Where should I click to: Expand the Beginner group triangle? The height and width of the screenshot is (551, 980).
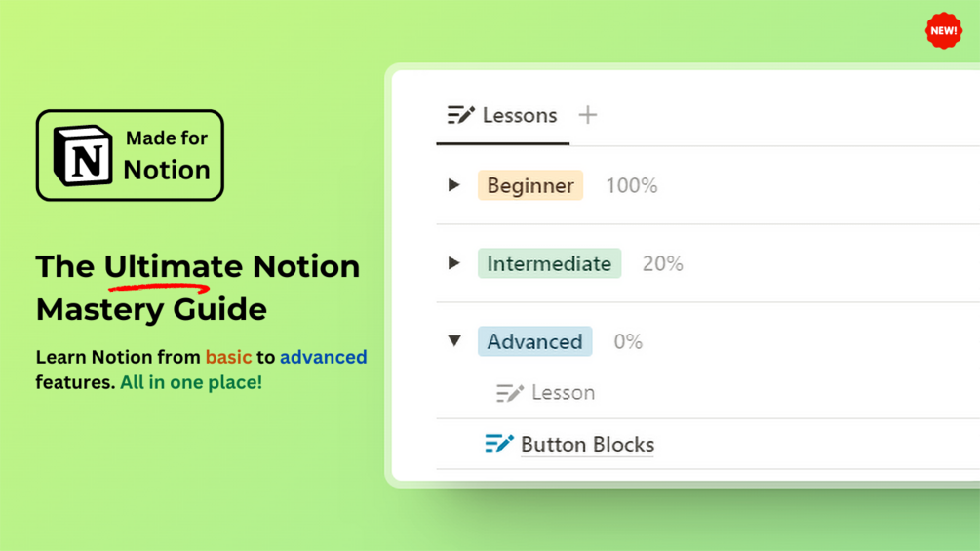point(454,185)
